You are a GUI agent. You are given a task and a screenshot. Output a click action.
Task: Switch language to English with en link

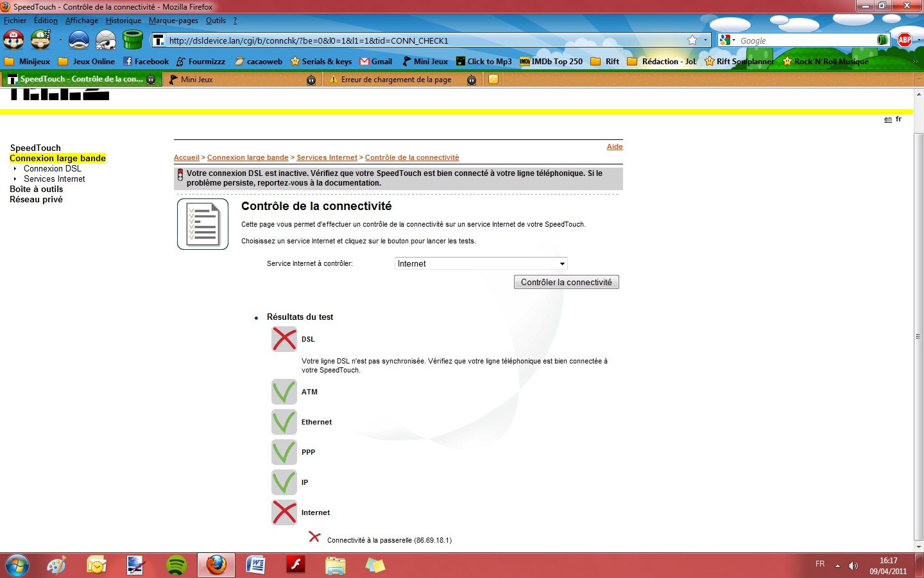888,119
